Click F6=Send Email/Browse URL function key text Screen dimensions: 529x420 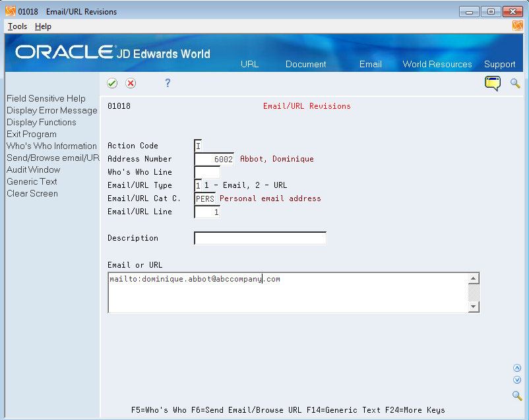pos(246,410)
